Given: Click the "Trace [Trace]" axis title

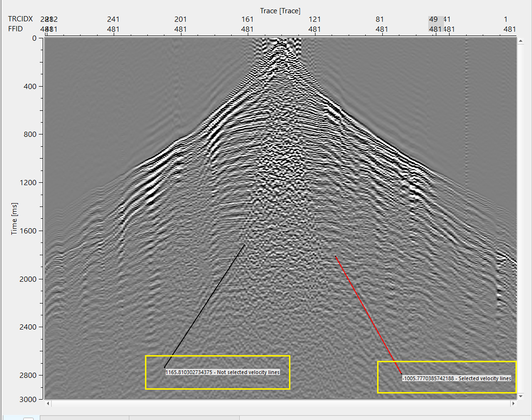Looking at the screenshot, I should pyautogui.click(x=280, y=10).
